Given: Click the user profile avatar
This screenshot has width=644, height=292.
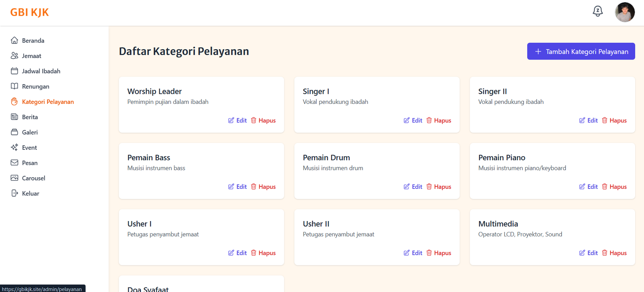Looking at the screenshot, I should 625,12.
